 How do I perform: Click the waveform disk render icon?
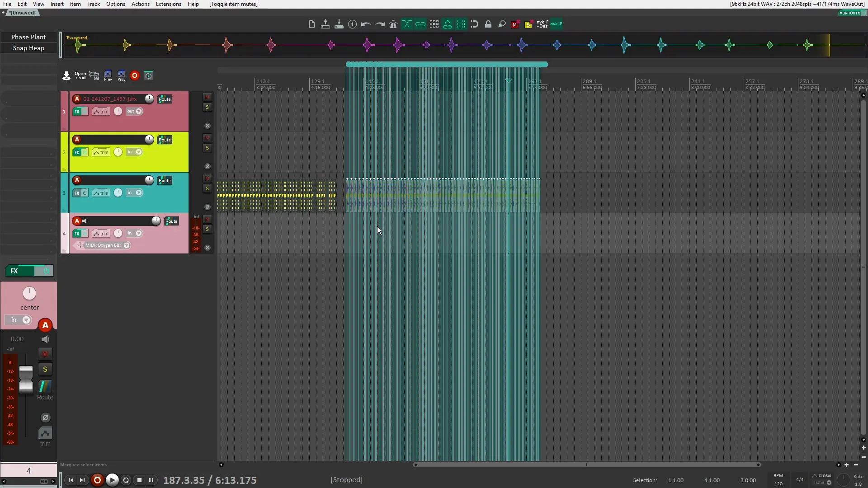coord(94,76)
